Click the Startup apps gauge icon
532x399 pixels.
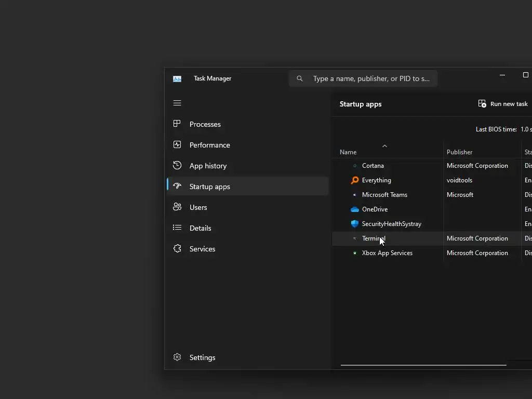point(177,186)
